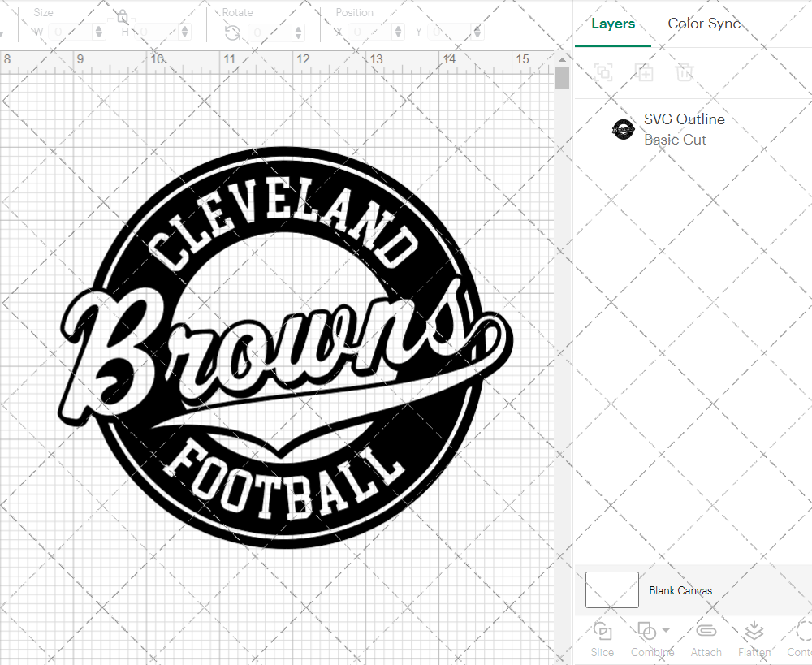Click the Position X stepper arrows

[398, 32]
